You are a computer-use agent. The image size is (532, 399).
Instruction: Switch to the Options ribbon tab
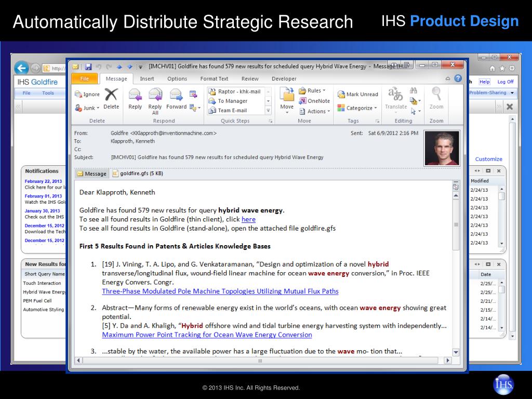[x=177, y=79]
